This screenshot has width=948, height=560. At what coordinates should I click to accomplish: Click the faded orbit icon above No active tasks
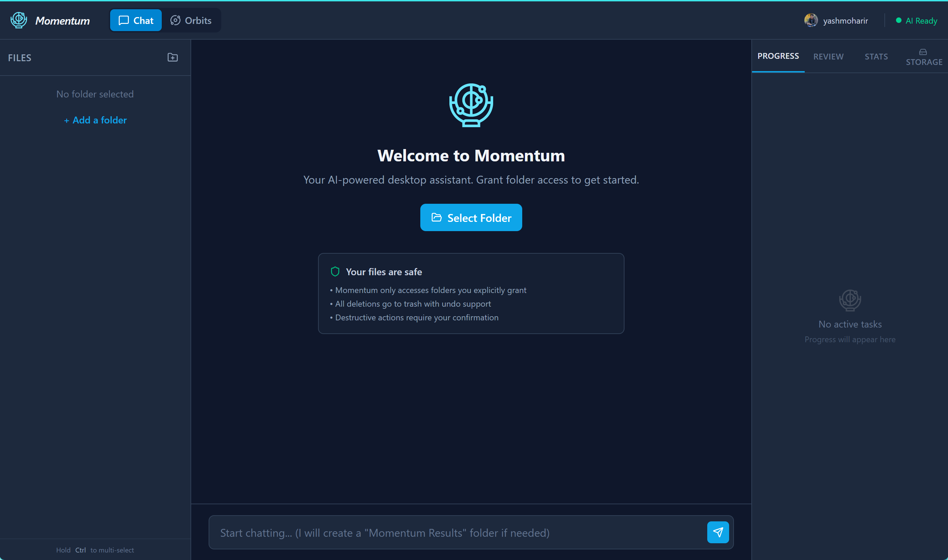[x=850, y=301]
